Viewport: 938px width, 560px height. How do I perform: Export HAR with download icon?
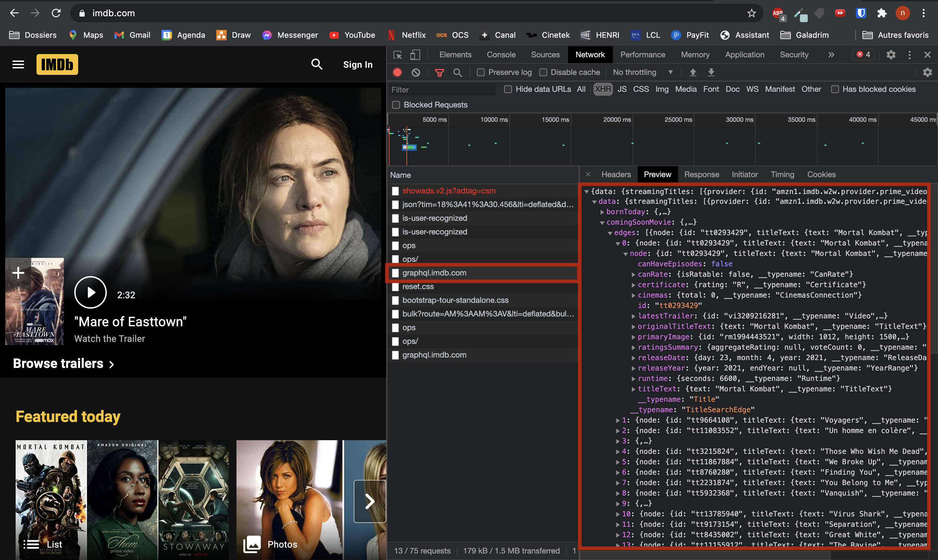711,72
